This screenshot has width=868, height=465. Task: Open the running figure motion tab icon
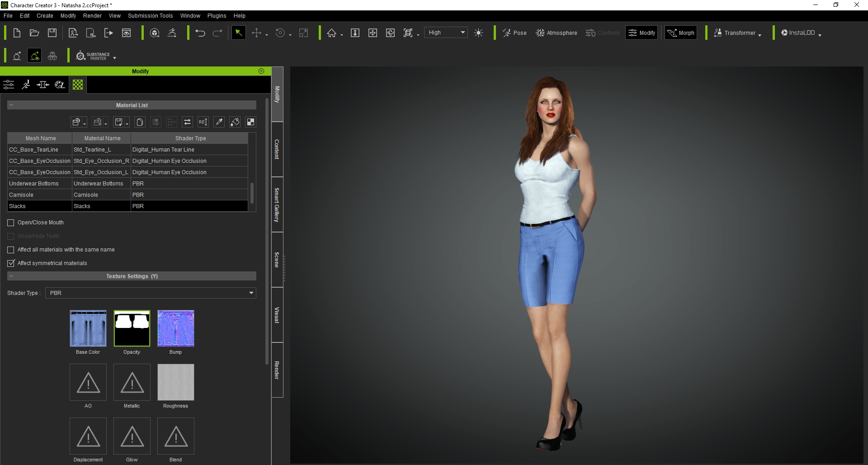26,85
